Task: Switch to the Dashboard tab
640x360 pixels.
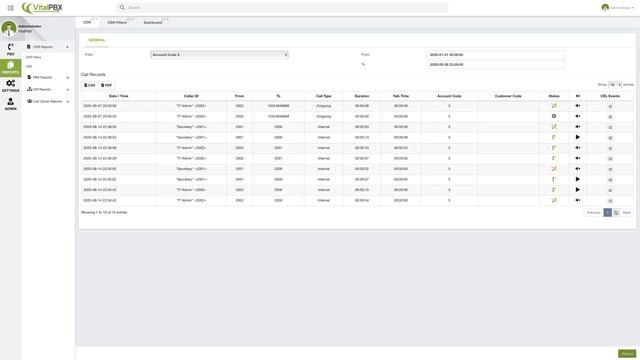Action: [153, 22]
